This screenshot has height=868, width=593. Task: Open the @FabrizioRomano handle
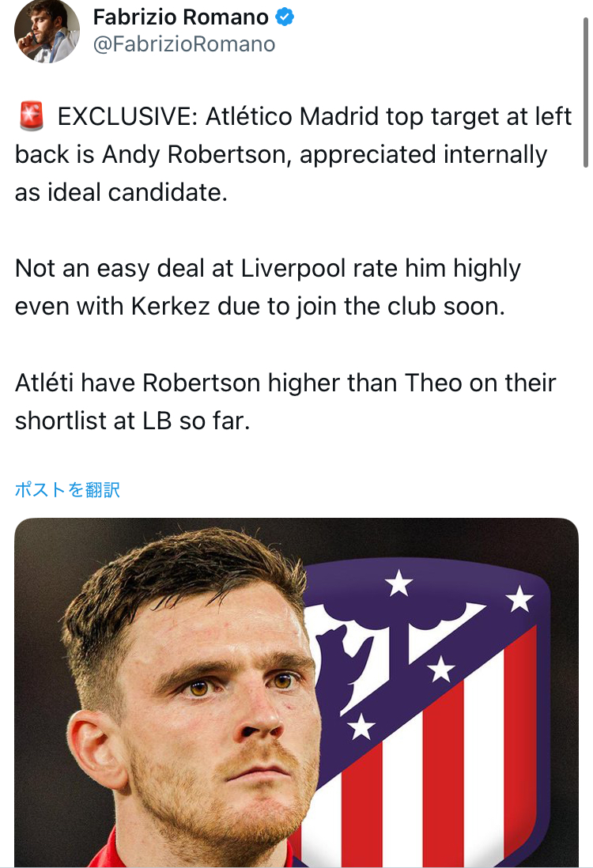[x=183, y=44]
